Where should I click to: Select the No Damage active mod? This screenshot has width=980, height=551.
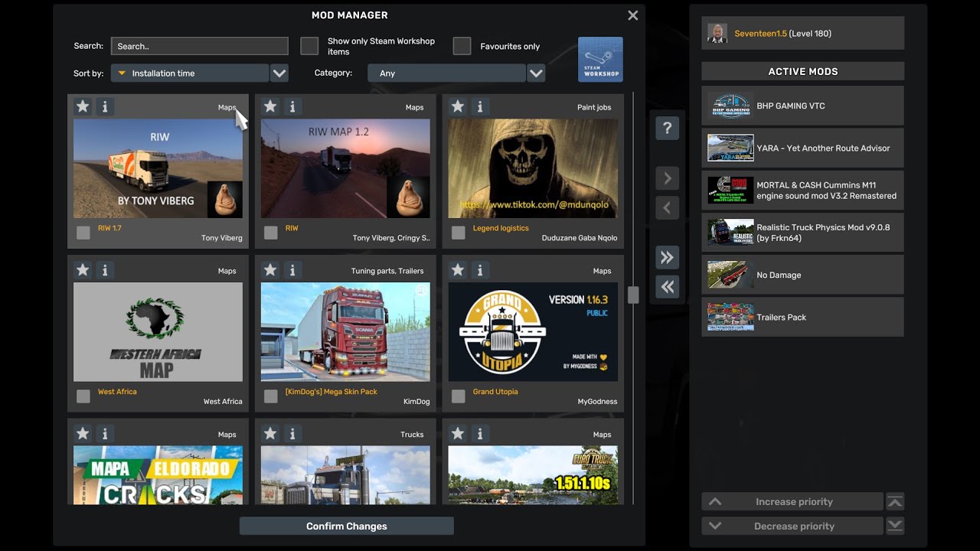click(802, 275)
